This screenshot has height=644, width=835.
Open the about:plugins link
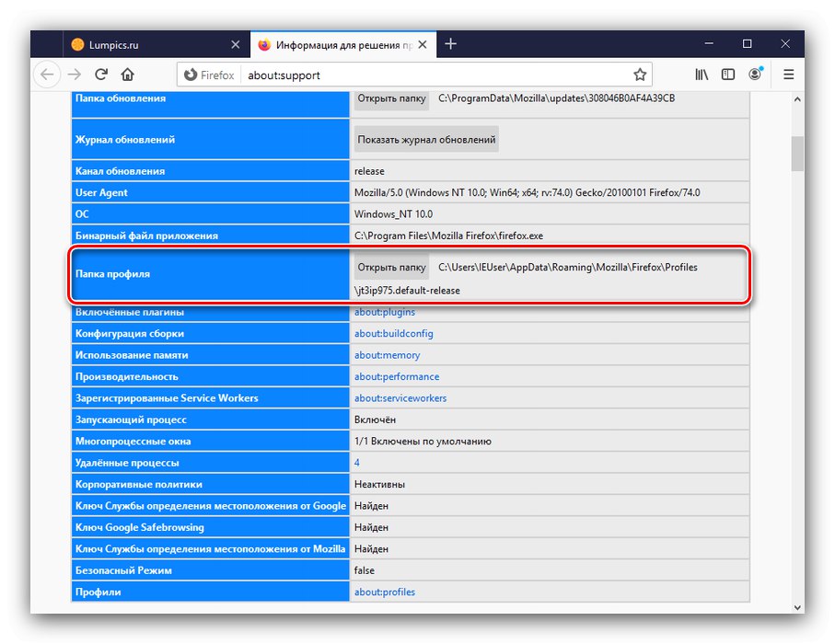tap(385, 312)
